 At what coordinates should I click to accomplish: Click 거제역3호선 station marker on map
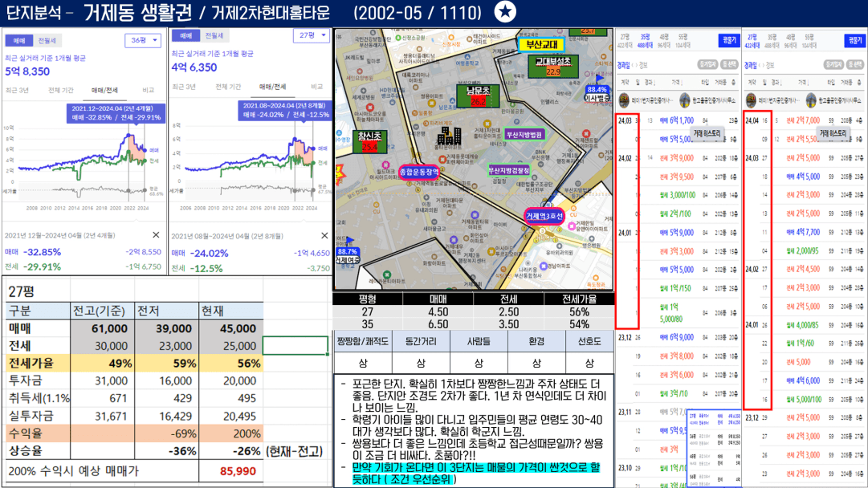coord(544,216)
